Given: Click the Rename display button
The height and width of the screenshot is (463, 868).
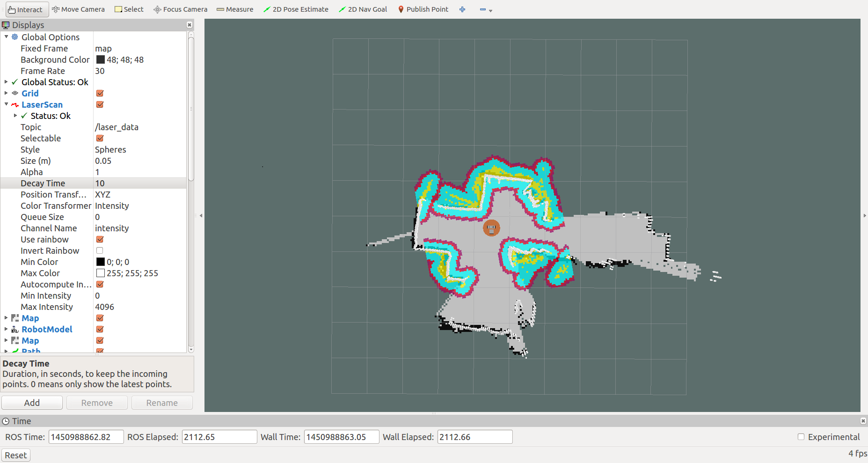Looking at the screenshot, I should 162,403.
